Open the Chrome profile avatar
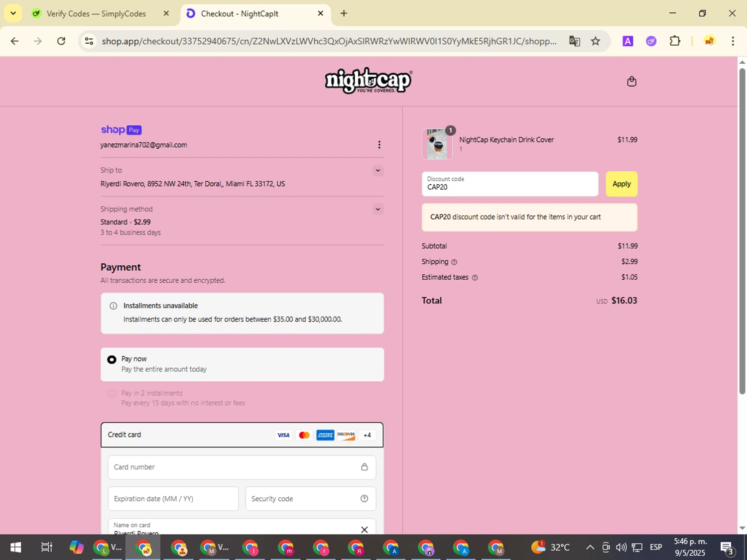The image size is (747, 560). (x=709, y=41)
